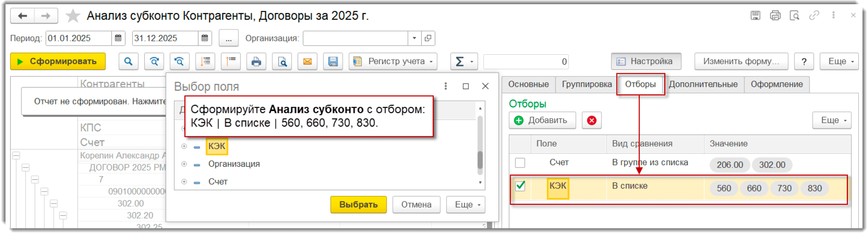Preview icon in title bar

(x=794, y=16)
